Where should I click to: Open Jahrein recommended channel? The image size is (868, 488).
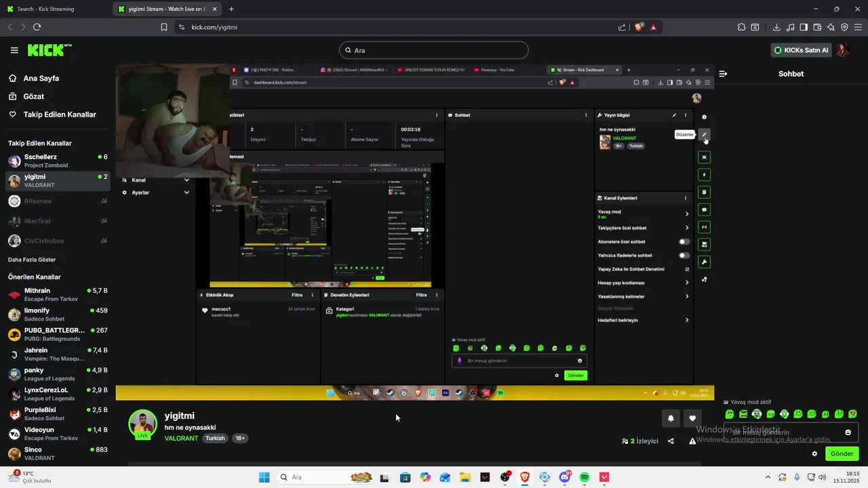coord(58,354)
